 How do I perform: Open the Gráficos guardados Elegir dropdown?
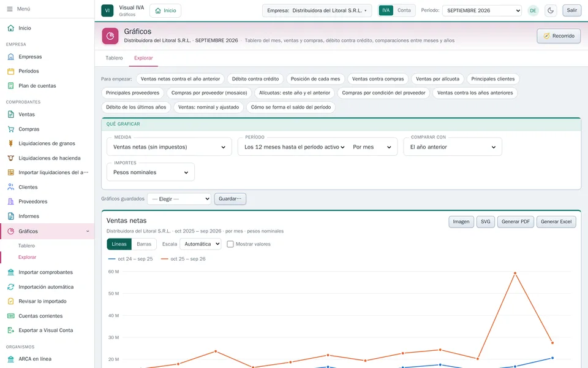[x=179, y=199]
